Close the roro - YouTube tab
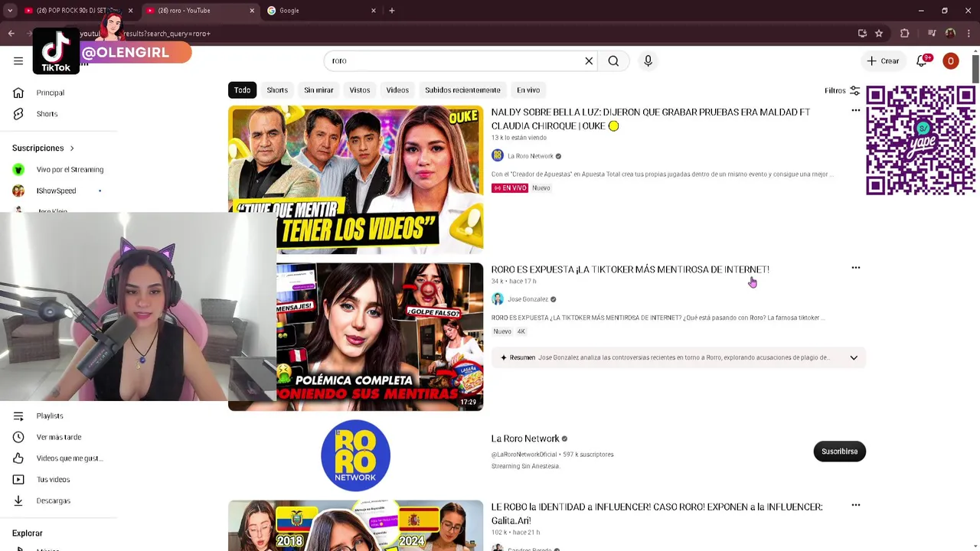Image resolution: width=980 pixels, height=551 pixels. coord(253,11)
